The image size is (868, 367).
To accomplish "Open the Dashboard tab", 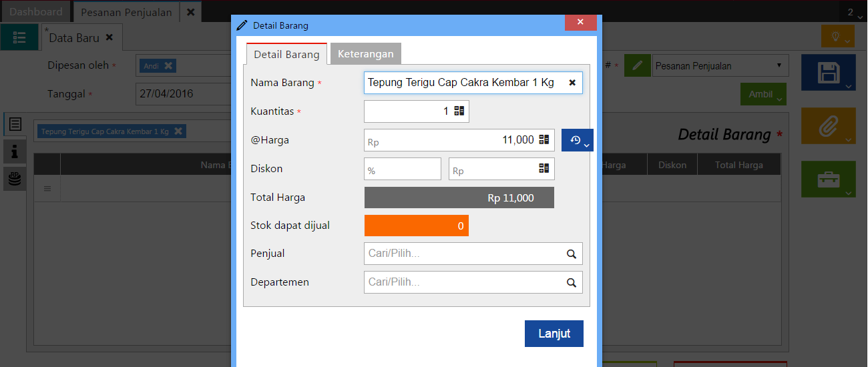I will click(x=36, y=12).
